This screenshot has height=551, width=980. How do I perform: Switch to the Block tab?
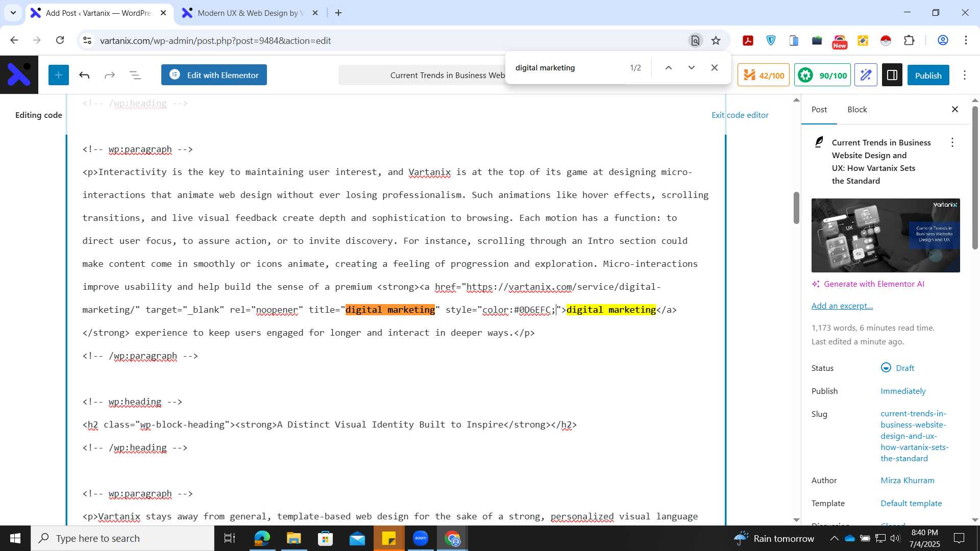pos(857,110)
